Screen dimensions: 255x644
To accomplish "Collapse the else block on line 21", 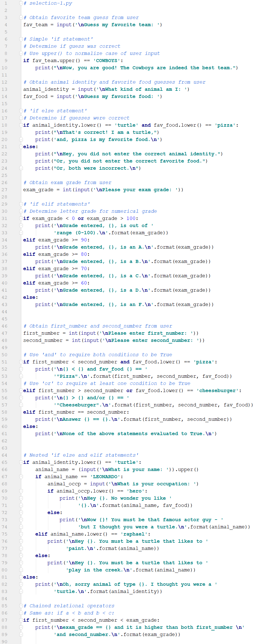I will pos(21,147).
